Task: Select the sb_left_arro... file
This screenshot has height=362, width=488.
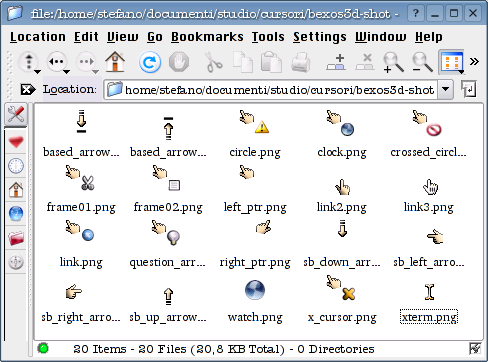Action: (x=429, y=248)
